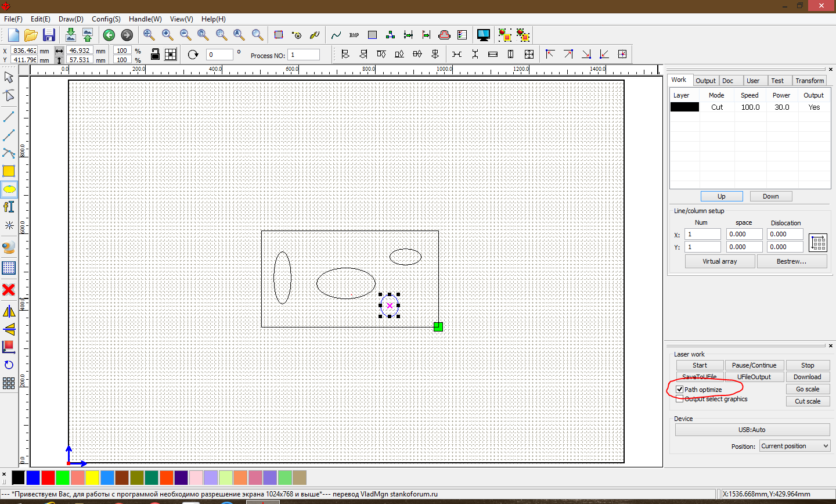Choose the arrow Select tool
This screenshot has width=836, height=504.
click(x=9, y=77)
